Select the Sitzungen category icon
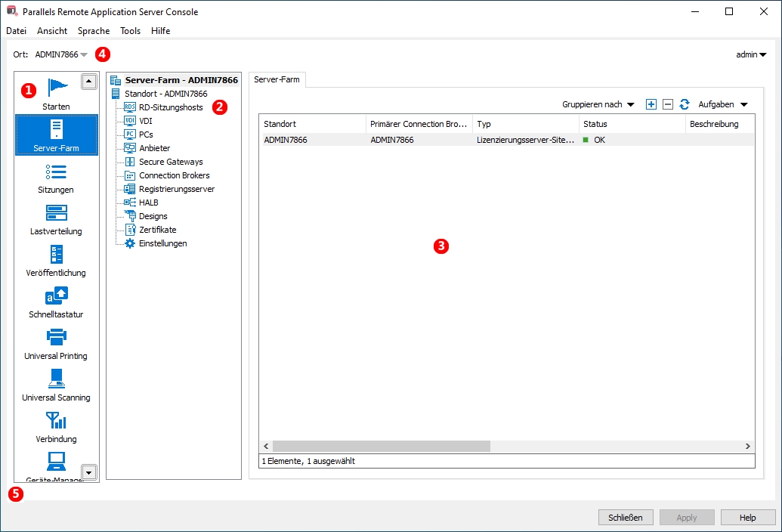The width and height of the screenshot is (782, 532). coord(57,171)
